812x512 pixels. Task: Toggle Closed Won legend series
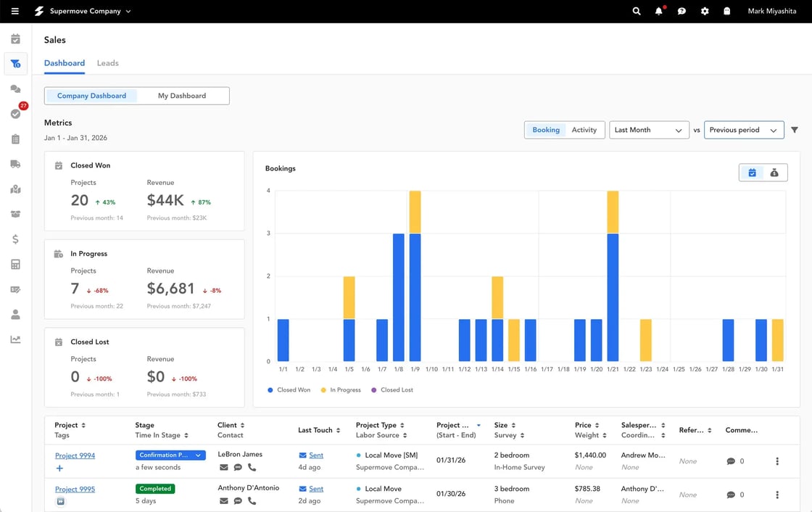289,390
